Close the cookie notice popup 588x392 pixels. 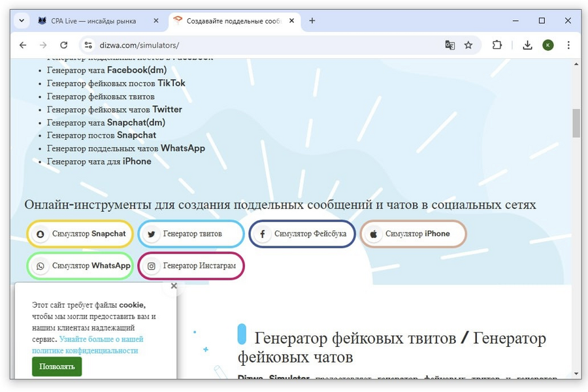(x=174, y=286)
